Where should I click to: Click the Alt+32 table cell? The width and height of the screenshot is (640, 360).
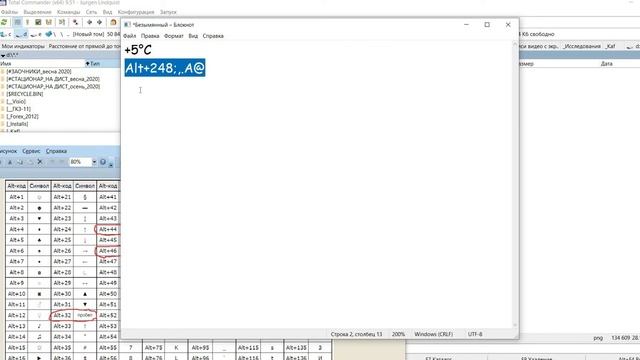pos(62,316)
